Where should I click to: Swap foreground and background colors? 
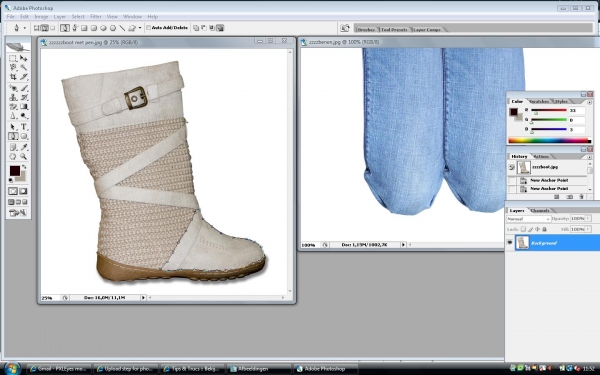click(x=24, y=167)
